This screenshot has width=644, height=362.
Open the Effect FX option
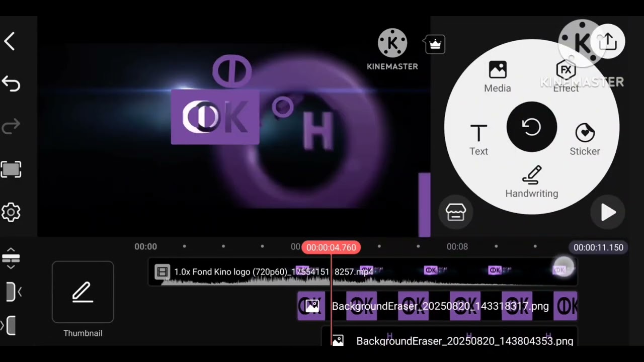click(566, 77)
